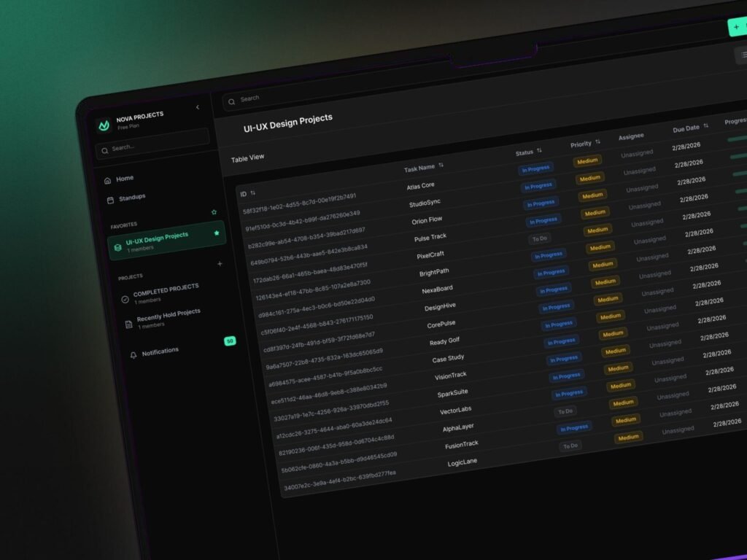747x560 pixels.
Task: Sort by Status column arrows
Action: pyautogui.click(x=539, y=150)
